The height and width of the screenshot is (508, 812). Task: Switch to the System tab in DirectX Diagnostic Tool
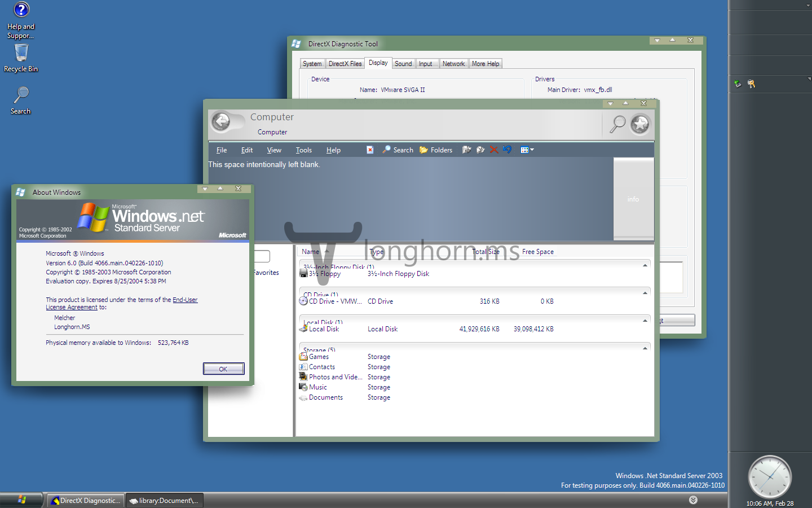(x=312, y=64)
